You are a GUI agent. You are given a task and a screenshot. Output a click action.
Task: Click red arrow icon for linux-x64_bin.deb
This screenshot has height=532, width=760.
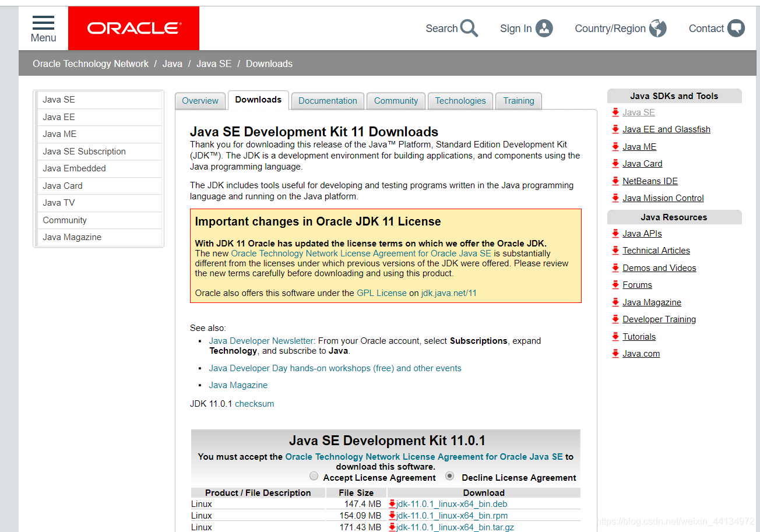392,503
